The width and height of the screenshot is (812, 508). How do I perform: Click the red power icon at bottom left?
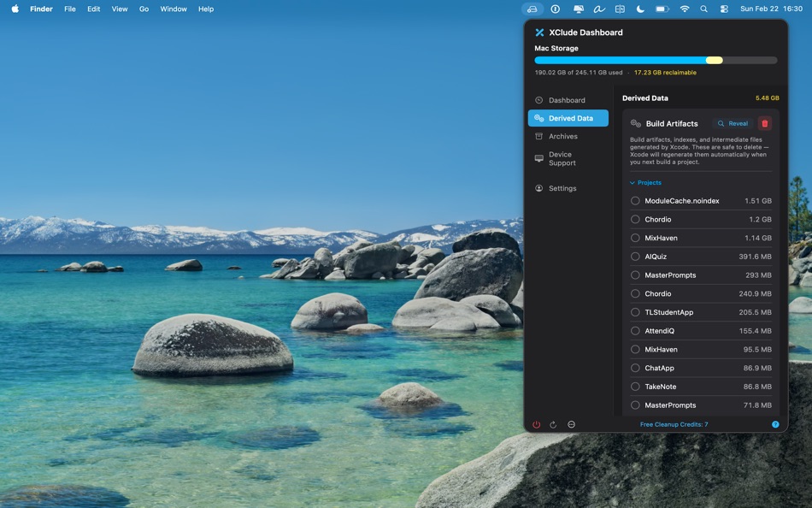coord(536,423)
